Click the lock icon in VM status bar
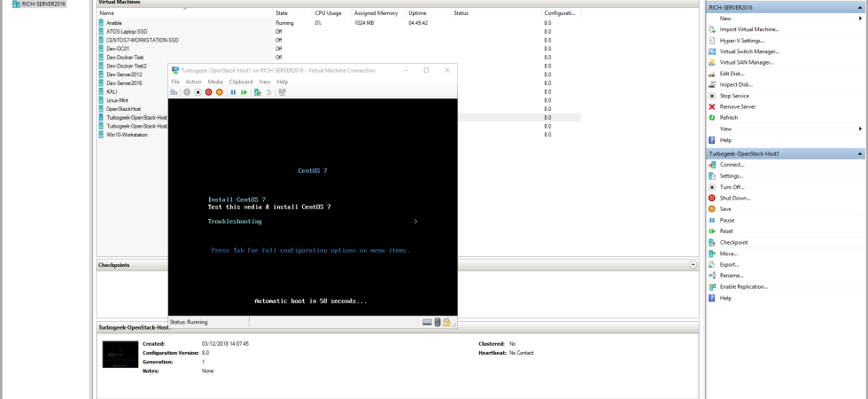Viewport: 868px width, 399px height. (x=446, y=322)
